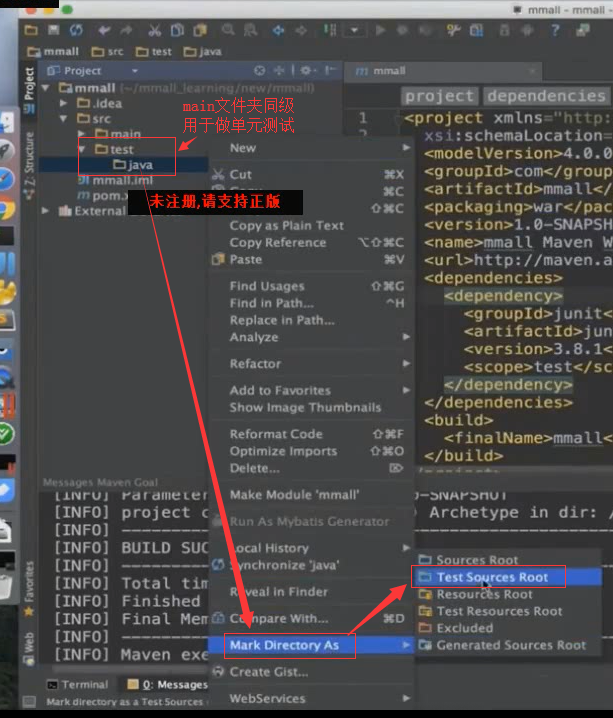Toggle the Favorites tool window button
Viewport: 613px width, 718px height.
pyautogui.click(x=29, y=588)
